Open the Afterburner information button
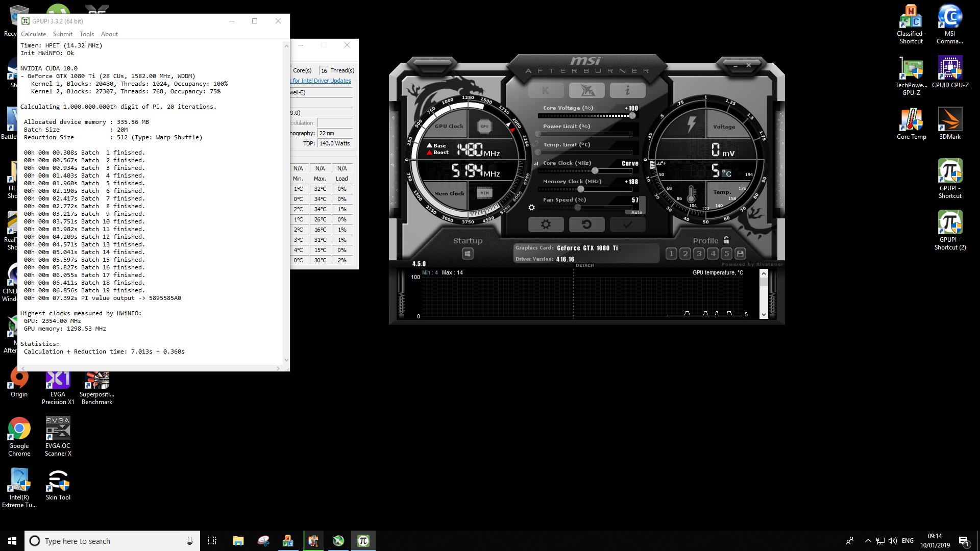Screen dimensions: 980x551 628,90
